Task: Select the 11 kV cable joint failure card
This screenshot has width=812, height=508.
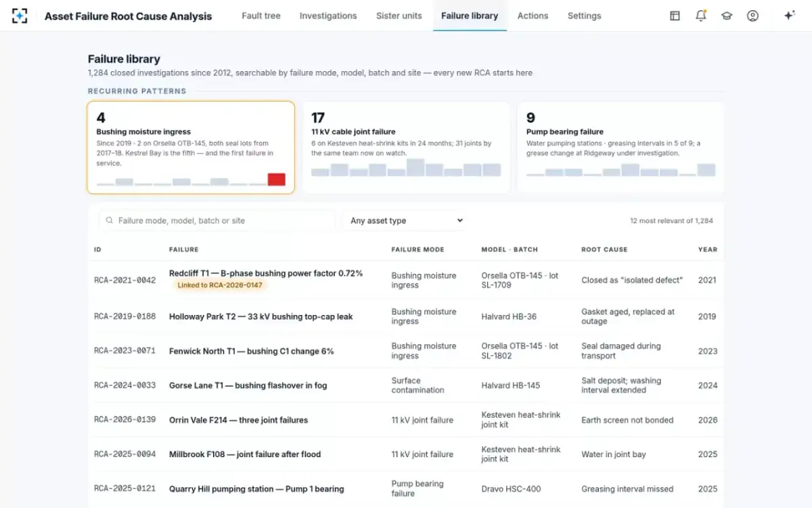Action: [x=406, y=148]
